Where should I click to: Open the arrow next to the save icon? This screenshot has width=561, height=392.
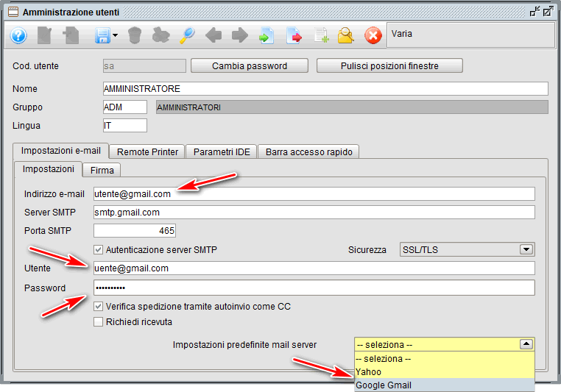point(115,36)
